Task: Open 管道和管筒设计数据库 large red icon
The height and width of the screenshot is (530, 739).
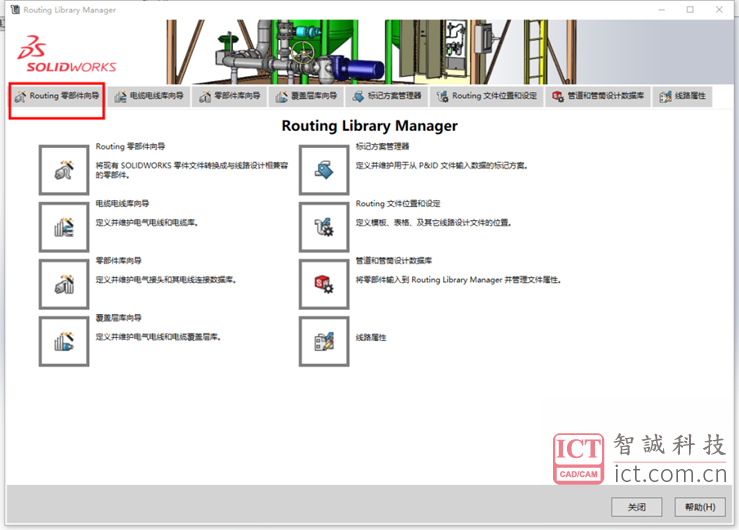Action: 324,284
